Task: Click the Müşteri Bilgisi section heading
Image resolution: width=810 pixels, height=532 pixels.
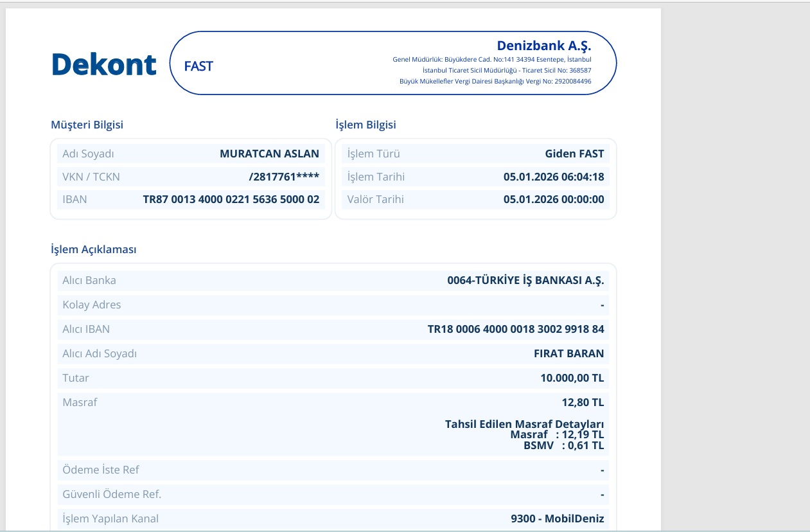Action: click(87, 125)
